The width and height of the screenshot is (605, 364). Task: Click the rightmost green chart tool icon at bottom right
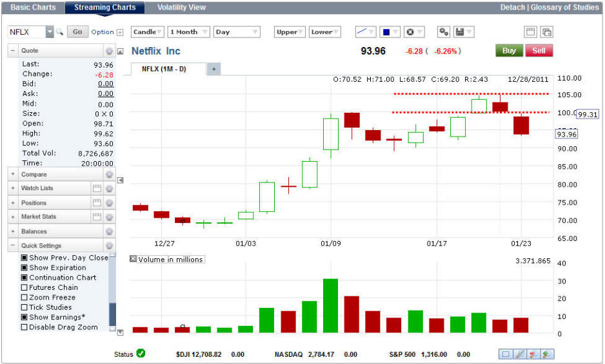pos(547,354)
